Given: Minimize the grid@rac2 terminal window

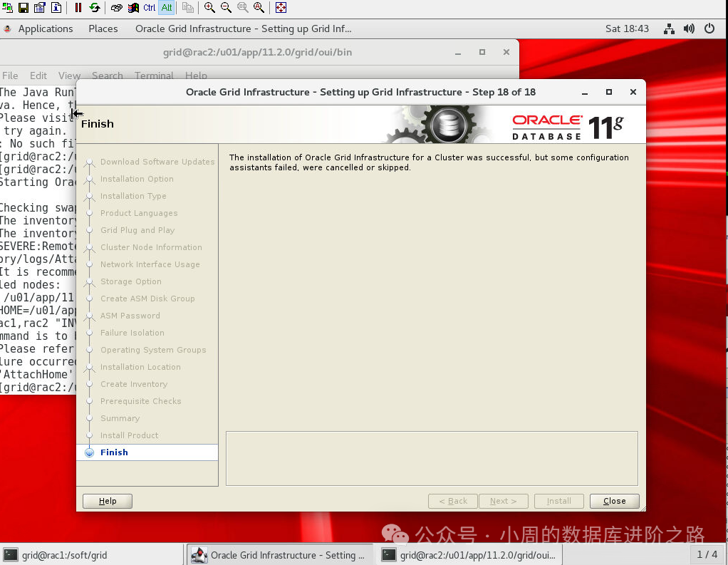Looking at the screenshot, I should (458, 53).
